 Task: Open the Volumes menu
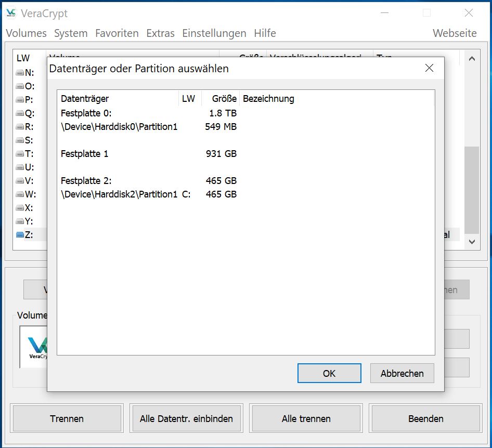tap(27, 33)
